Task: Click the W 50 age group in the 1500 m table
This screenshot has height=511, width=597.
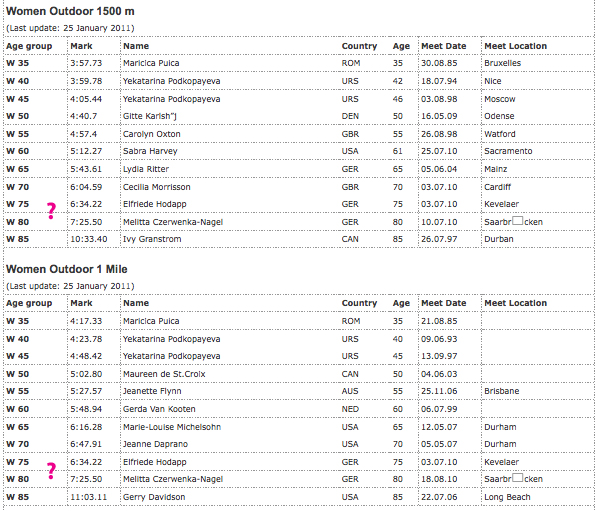Action: pyautogui.click(x=18, y=116)
